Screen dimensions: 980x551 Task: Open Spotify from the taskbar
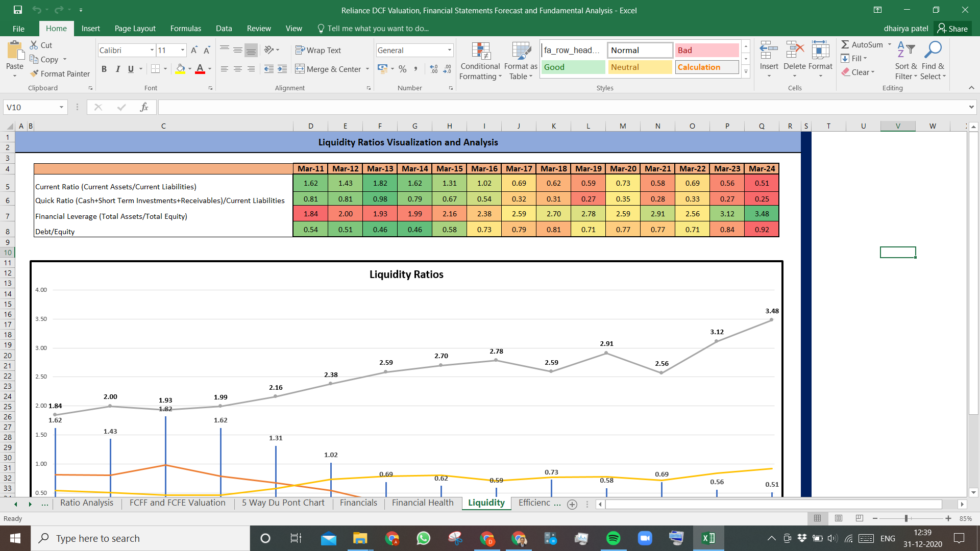point(613,538)
